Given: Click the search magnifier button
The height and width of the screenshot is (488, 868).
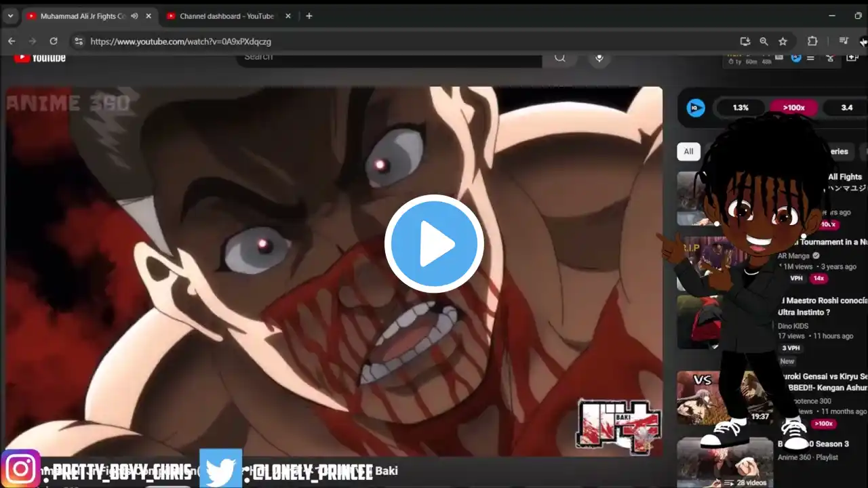Looking at the screenshot, I should [560, 58].
